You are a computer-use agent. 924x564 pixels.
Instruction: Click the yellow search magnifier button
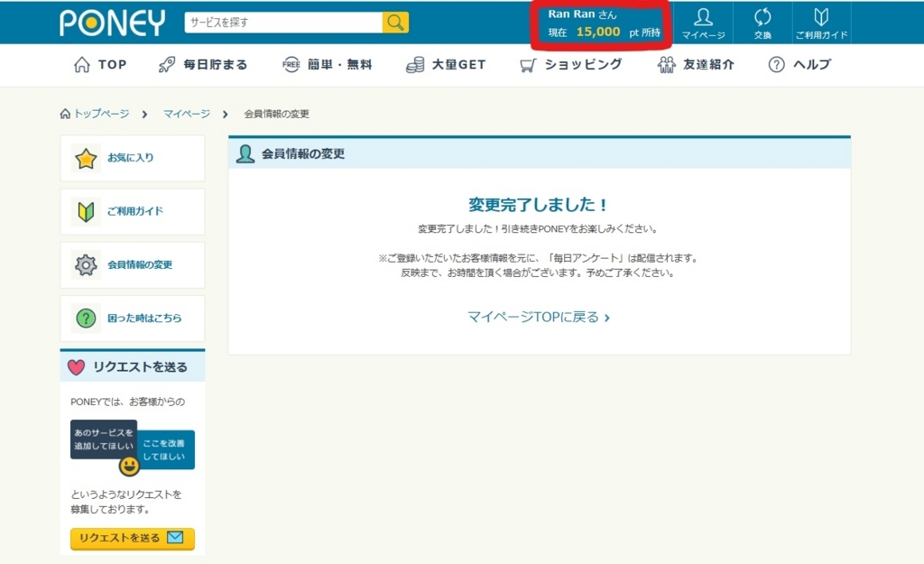coord(395,23)
